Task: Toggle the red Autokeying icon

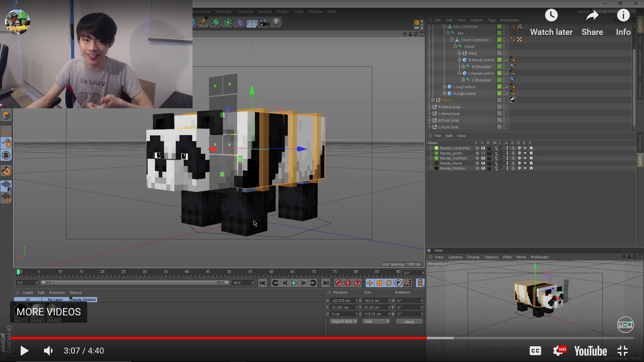Action: (x=348, y=283)
